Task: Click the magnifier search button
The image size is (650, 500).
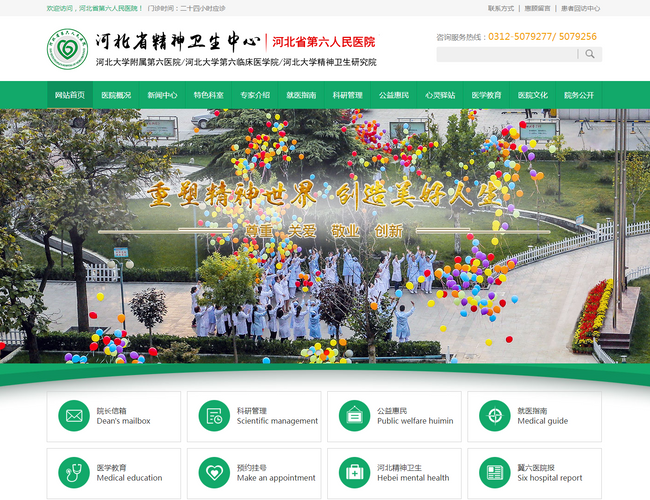Action: (591, 54)
